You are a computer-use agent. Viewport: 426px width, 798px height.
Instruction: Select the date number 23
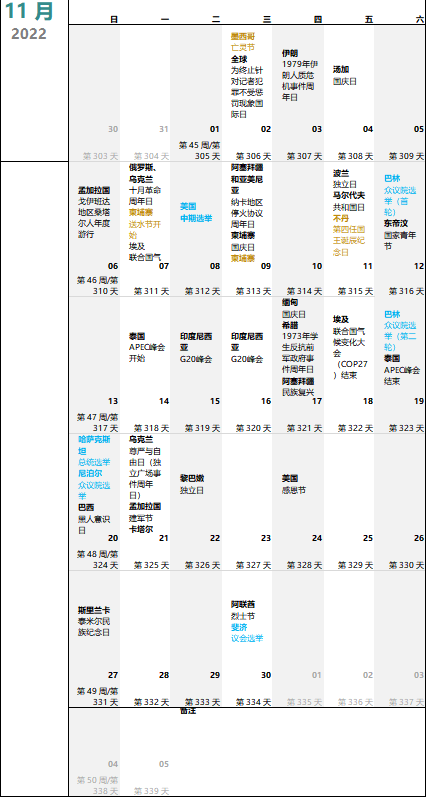point(266,538)
